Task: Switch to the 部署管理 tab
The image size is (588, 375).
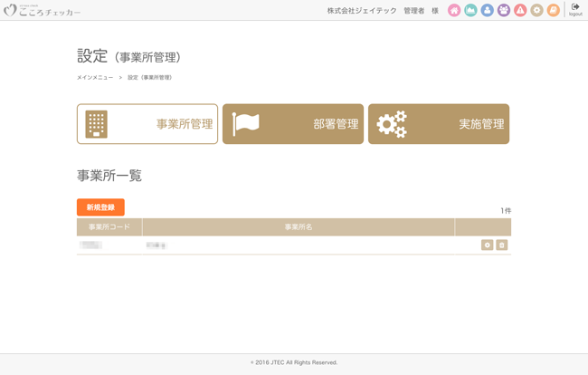Action: tap(293, 124)
